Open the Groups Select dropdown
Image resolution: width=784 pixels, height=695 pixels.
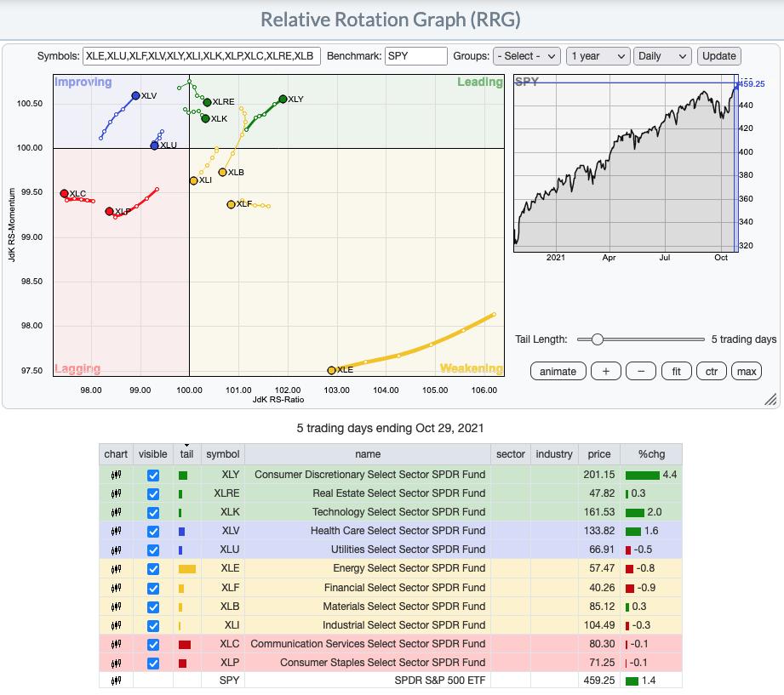pyautogui.click(x=527, y=56)
